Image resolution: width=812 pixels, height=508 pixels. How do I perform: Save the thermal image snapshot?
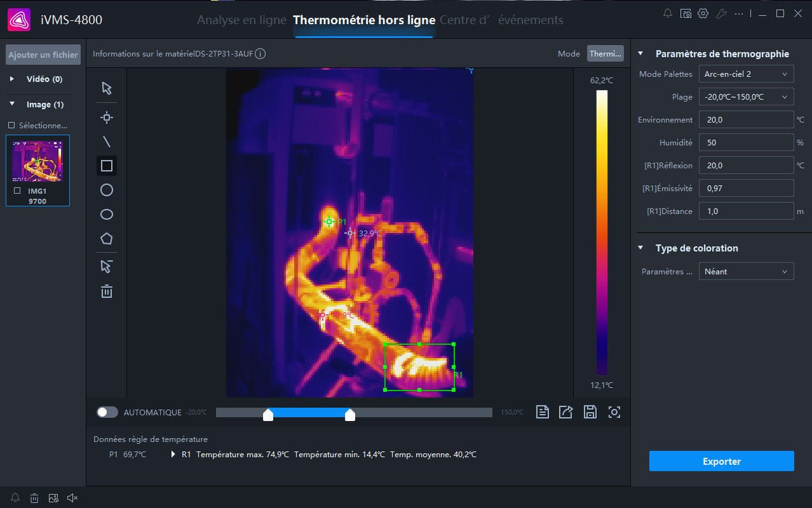[590, 411]
